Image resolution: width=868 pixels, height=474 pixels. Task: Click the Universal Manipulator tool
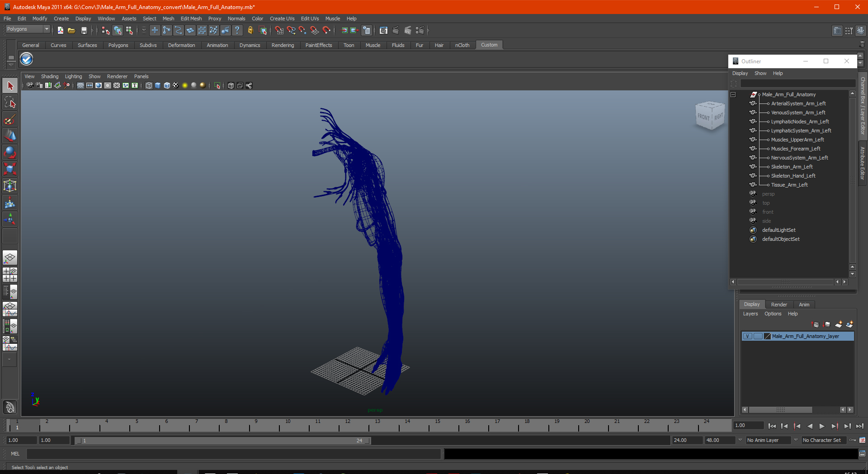[10, 186]
